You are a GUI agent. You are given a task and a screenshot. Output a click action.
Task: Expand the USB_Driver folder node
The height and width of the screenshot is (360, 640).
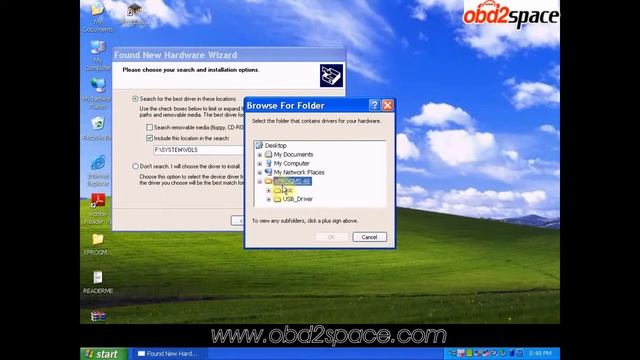pyautogui.click(x=269, y=200)
